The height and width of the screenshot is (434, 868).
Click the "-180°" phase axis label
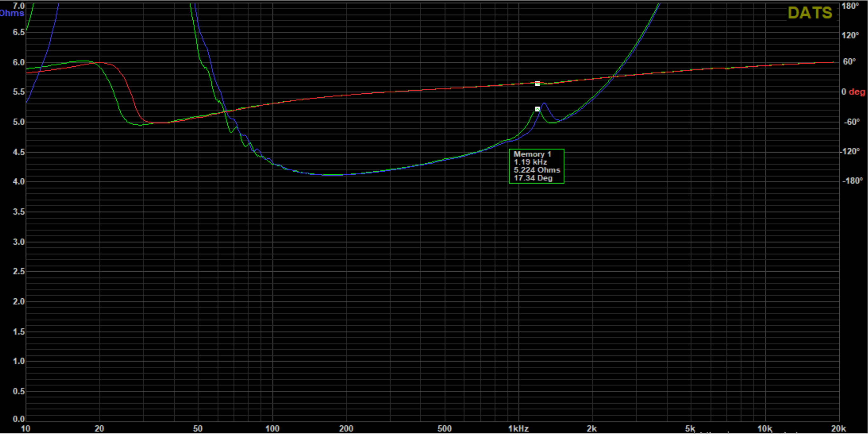pos(852,181)
